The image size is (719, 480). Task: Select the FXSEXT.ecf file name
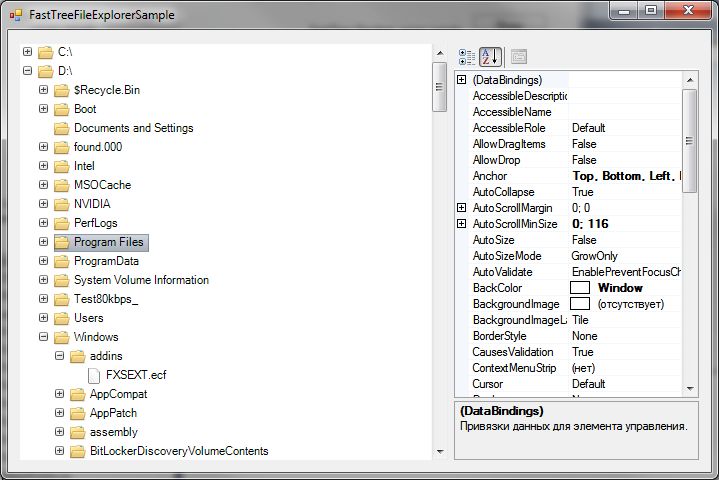point(136,375)
